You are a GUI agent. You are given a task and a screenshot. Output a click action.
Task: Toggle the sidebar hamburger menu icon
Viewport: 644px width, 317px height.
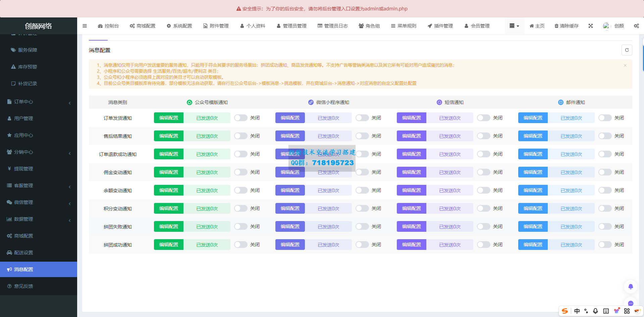(85, 26)
